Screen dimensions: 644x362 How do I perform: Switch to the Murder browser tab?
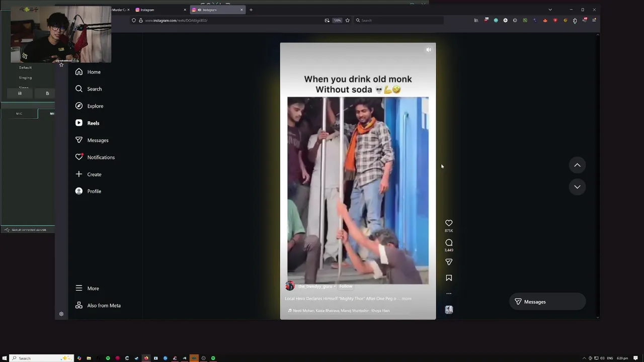click(120, 10)
